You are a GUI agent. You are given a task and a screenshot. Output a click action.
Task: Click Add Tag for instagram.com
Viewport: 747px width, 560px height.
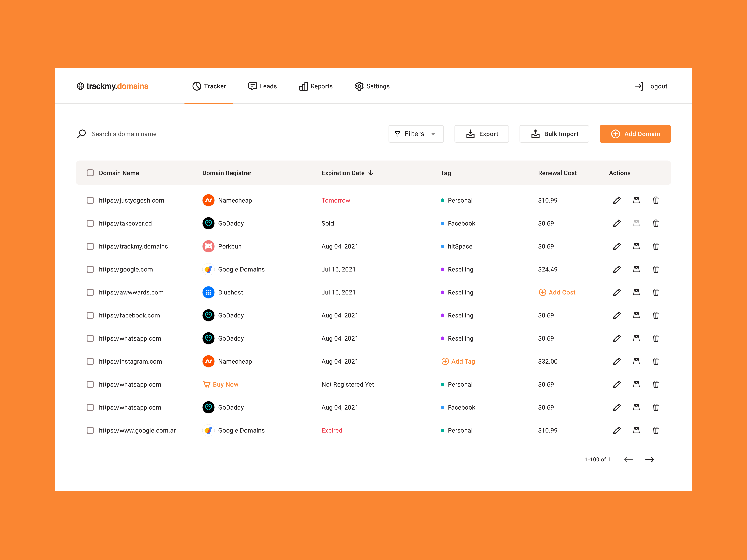(x=458, y=361)
